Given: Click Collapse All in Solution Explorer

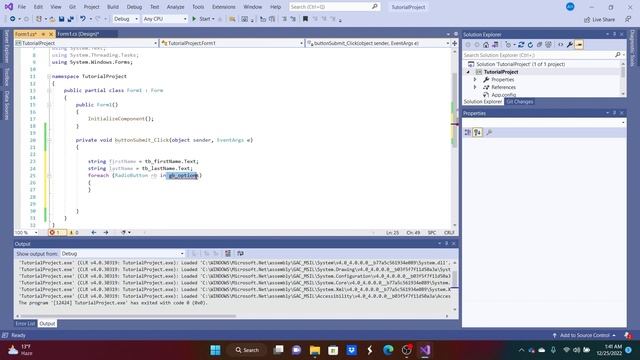Looking at the screenshot, I should [x=539, y=45].
